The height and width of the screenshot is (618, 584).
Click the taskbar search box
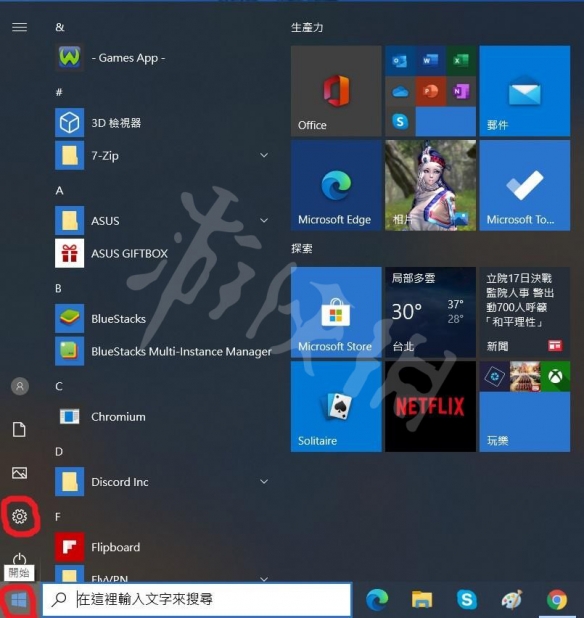pyautogui.click(x=197, y=599)
